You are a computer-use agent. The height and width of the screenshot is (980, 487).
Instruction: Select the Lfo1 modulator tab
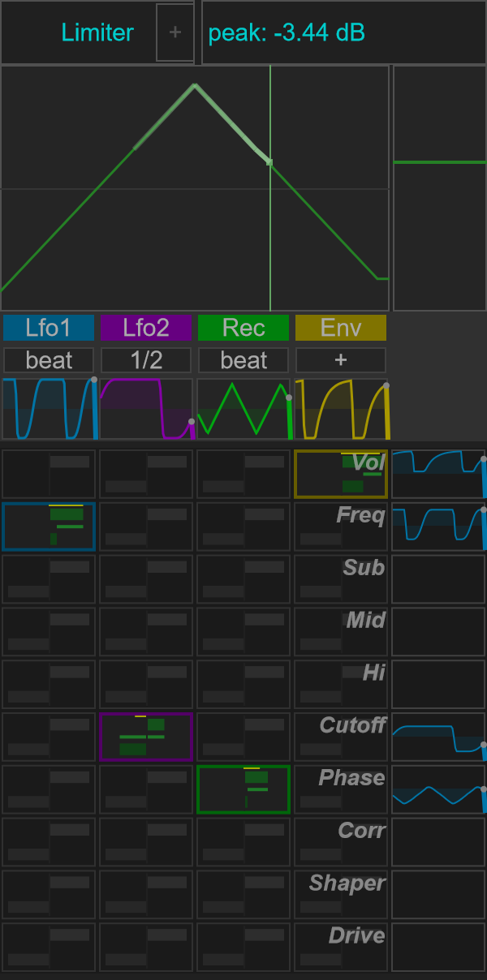pos(49,328)
